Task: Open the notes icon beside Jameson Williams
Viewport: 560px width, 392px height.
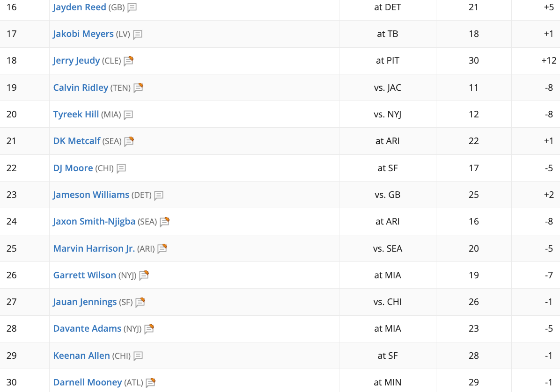Action: (x=159, y=195)
